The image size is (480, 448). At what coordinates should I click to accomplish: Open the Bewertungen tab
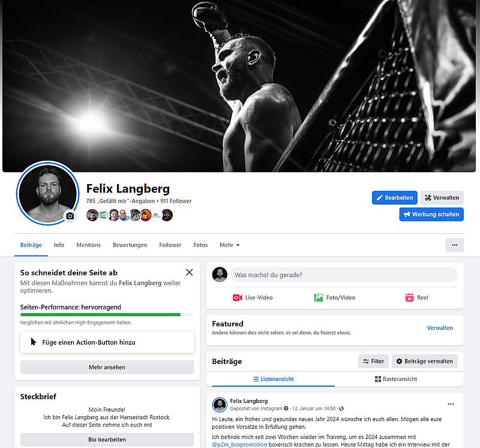[x=130, y=245]
